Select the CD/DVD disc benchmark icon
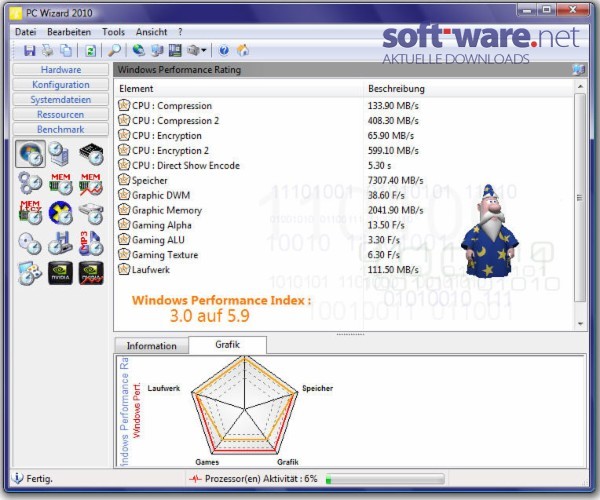Image resolution: width=600 pixels, height=500 pixels. pos(30,243)
